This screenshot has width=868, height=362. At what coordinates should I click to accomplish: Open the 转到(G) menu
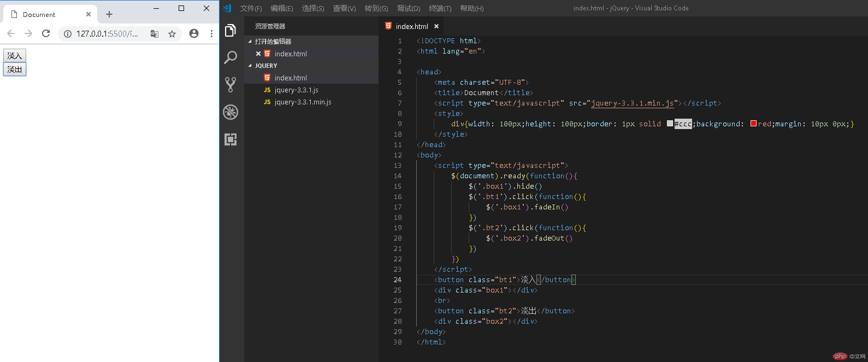(376, 8)
